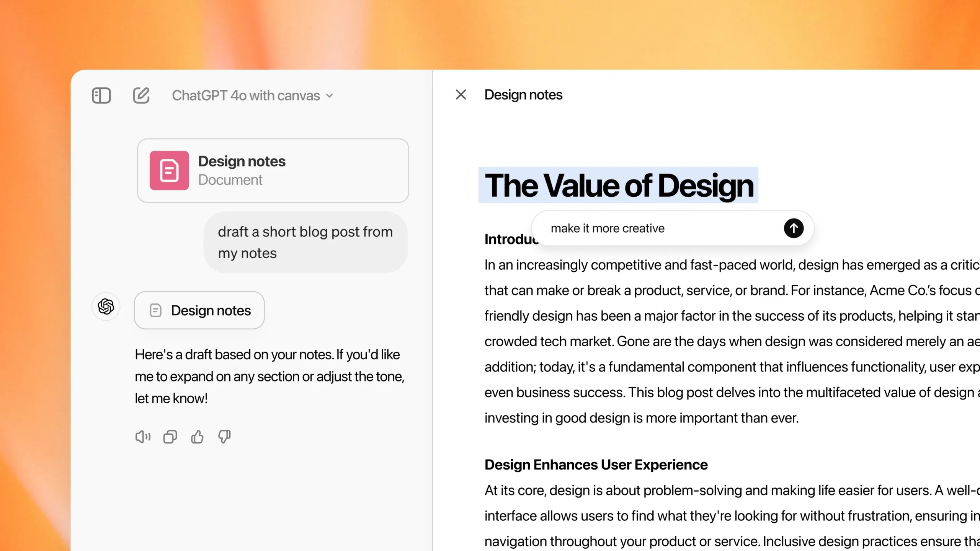Expand canvas title Design notes header
Viewport: 980px width, 551px height.
(x=523, y=94)
